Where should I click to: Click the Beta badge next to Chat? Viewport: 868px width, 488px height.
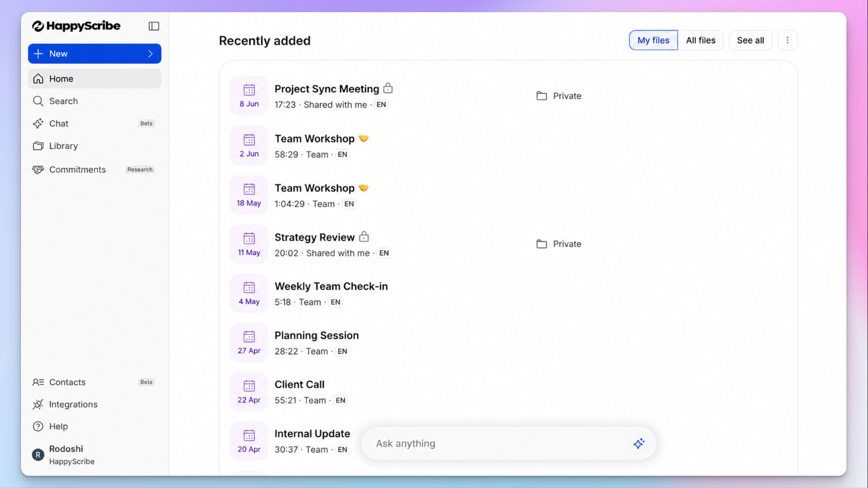146,123
